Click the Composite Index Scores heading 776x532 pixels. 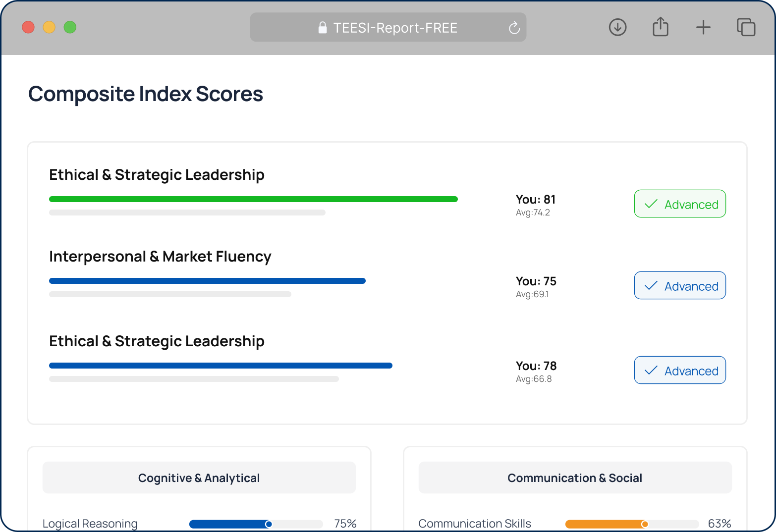tap(146, 94)
